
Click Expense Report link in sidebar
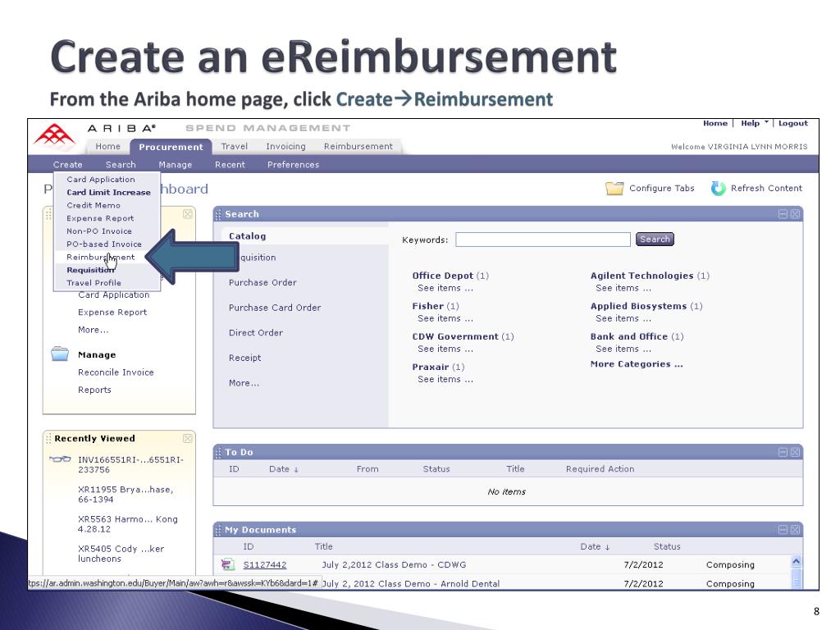112,313
